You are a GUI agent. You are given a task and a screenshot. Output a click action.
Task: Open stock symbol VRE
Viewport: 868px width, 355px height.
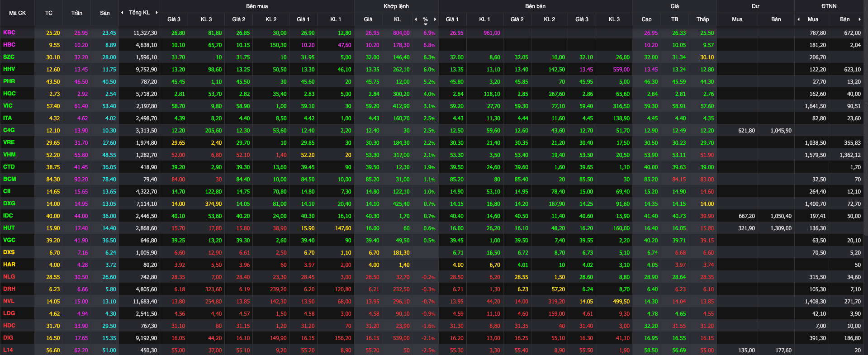tap(9, 142)
